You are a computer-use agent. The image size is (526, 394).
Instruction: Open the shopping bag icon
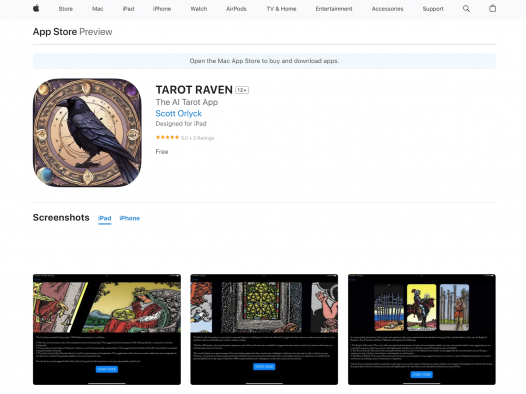(492, 8)
